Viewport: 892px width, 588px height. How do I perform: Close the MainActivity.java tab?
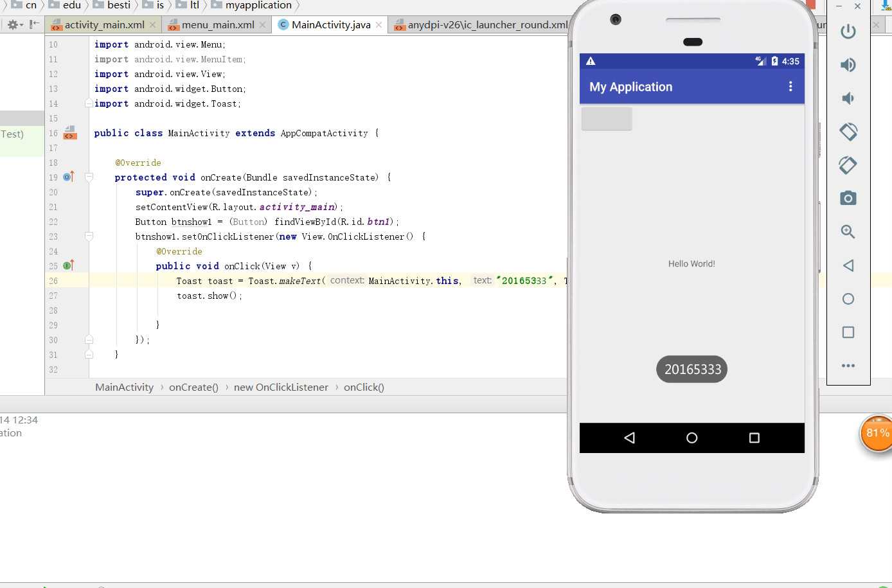pos(379,24)
